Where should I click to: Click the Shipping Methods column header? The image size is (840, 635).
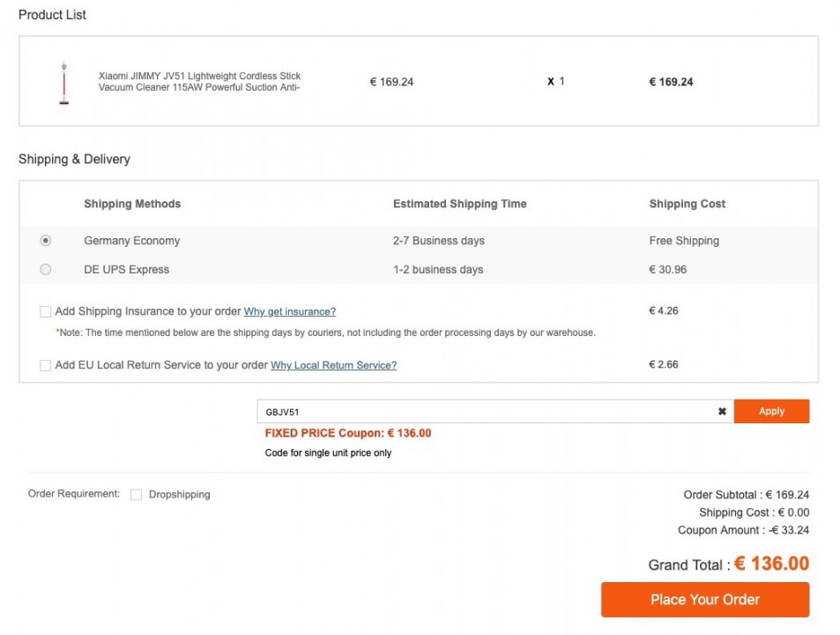(132, 204)
